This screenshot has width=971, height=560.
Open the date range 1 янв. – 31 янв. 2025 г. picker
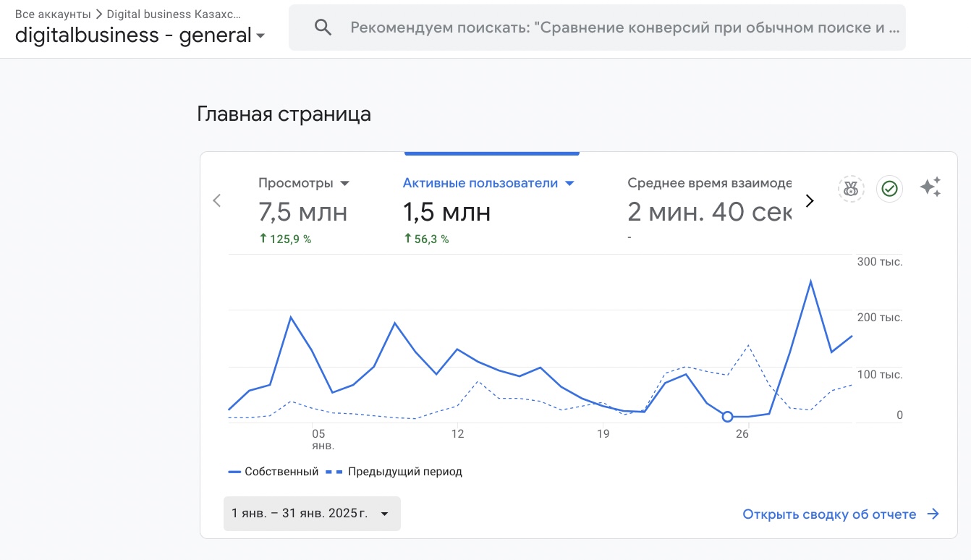coord(312,514)
